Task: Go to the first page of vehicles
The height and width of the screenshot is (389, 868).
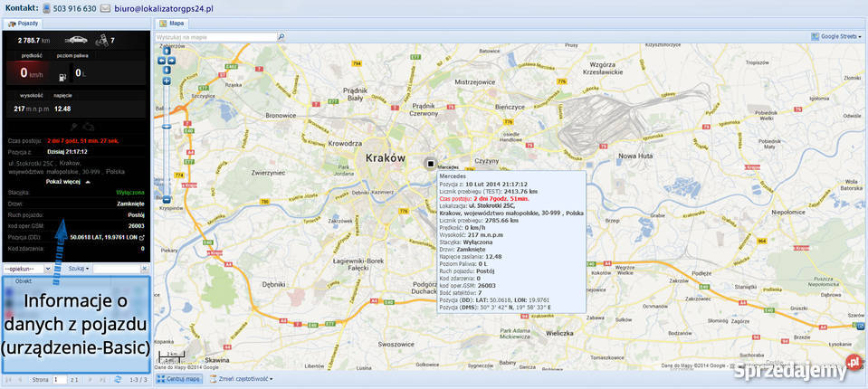Action: (8, 380)
